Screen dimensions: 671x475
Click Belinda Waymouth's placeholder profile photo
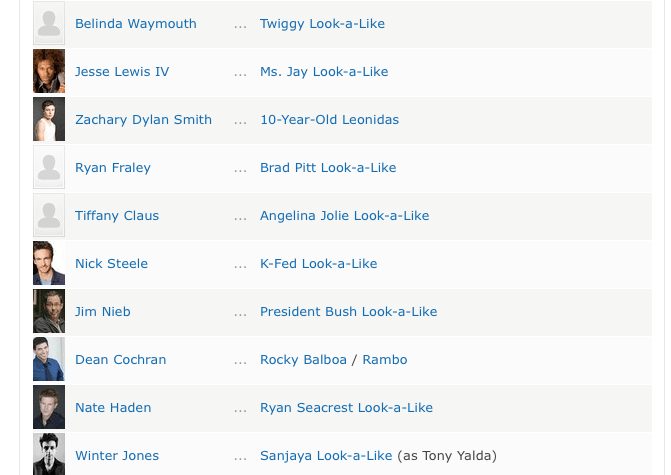pyautogui.click(x=49, y=23)
